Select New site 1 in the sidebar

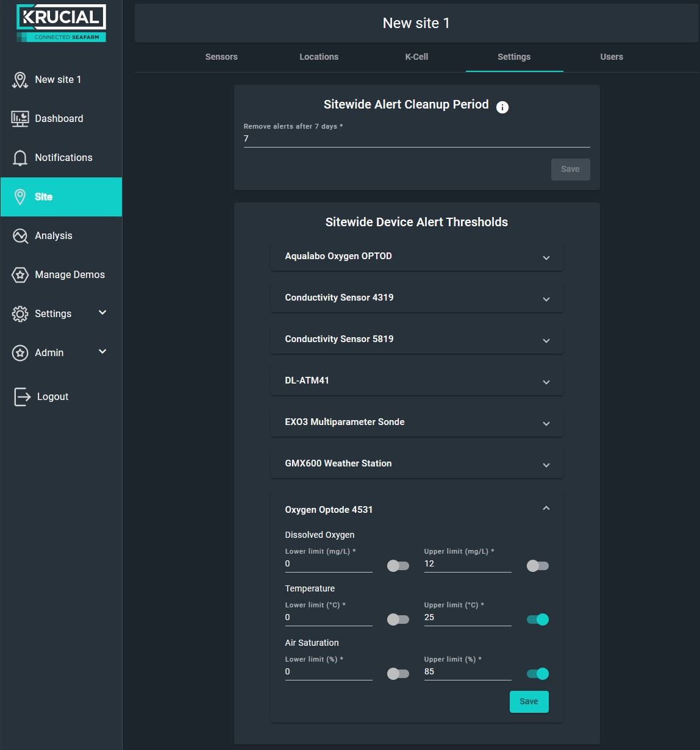click(61, 80)
